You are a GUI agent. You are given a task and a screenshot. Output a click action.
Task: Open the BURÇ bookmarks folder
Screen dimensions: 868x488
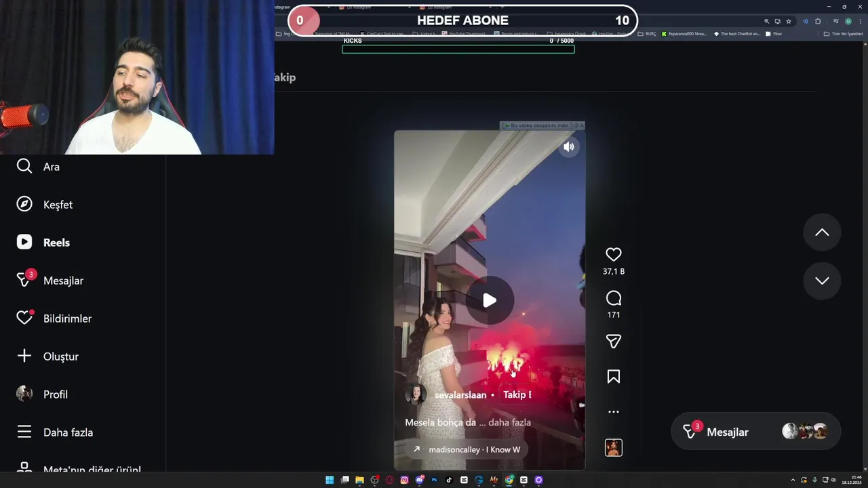click(x=647, y=34)
